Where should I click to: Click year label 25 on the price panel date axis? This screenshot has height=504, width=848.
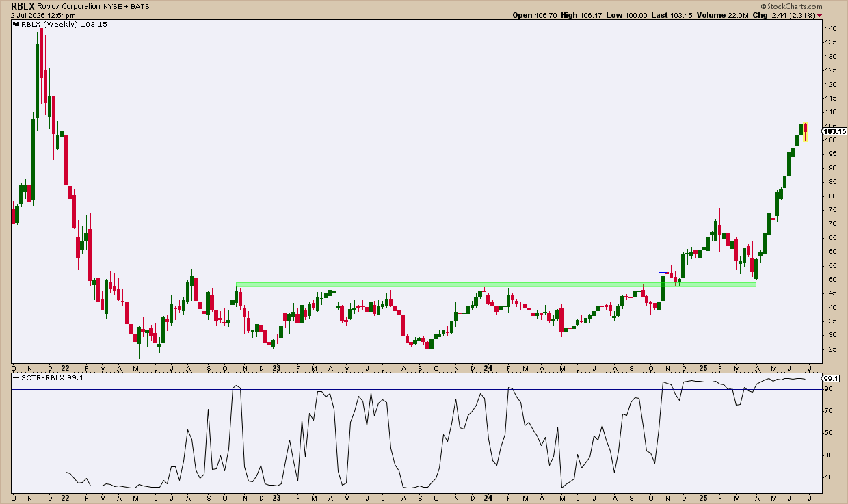tap(704, 367)
